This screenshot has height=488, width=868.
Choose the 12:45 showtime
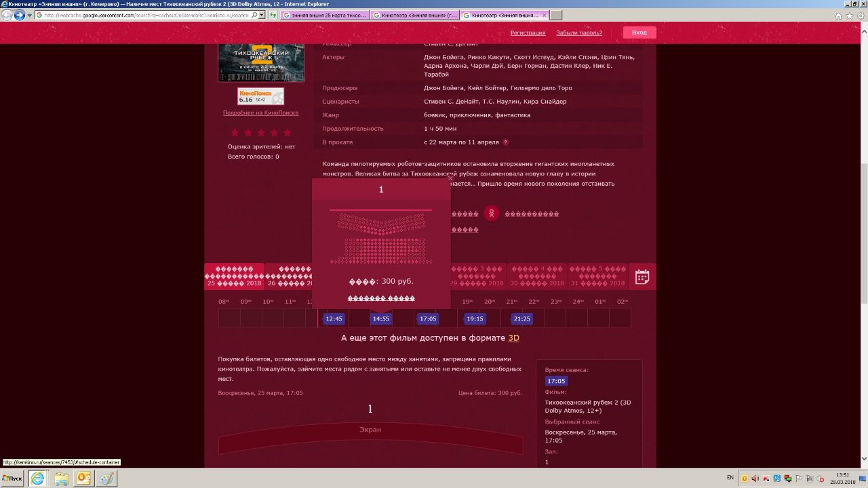334,319
